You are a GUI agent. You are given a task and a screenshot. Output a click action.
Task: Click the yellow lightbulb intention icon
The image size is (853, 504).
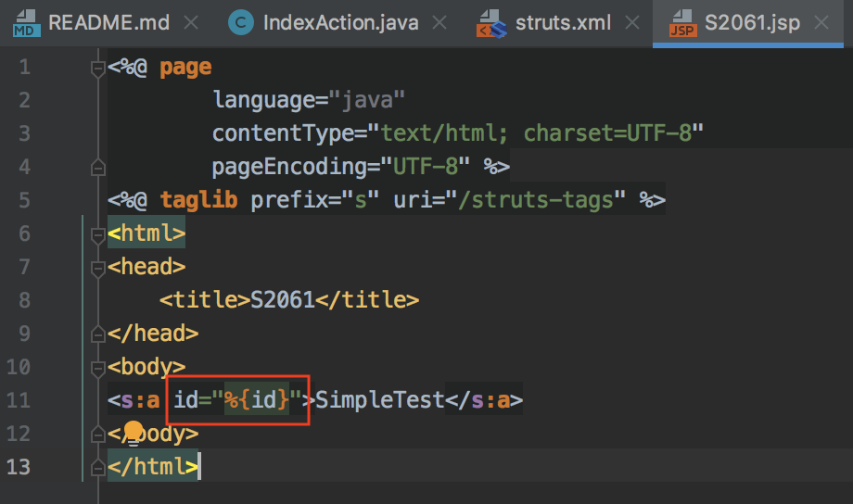pos(134,433)
